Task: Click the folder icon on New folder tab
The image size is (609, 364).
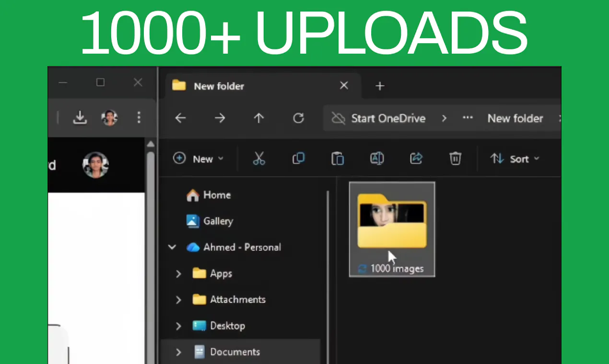Action: tap(179, 86)
